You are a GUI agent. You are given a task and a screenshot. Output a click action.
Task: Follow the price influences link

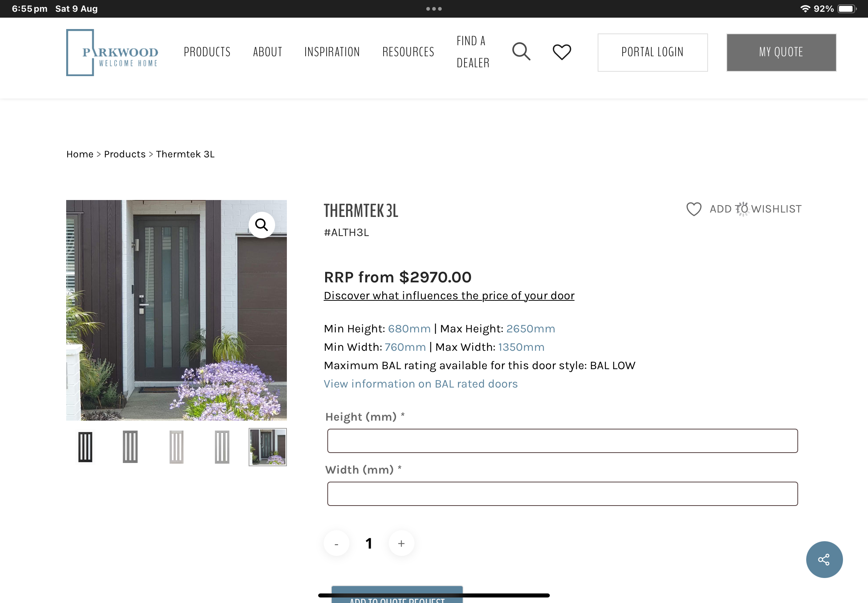point(449,296)
